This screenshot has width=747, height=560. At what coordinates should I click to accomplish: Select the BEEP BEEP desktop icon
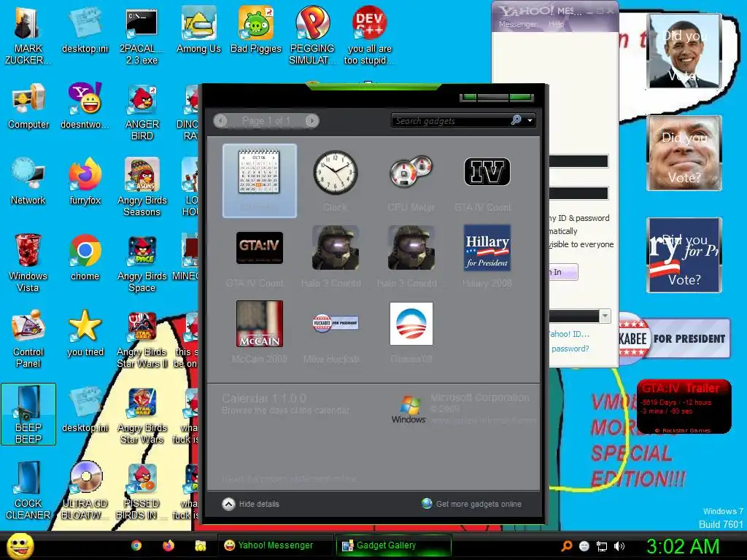(x=28, y=414)
